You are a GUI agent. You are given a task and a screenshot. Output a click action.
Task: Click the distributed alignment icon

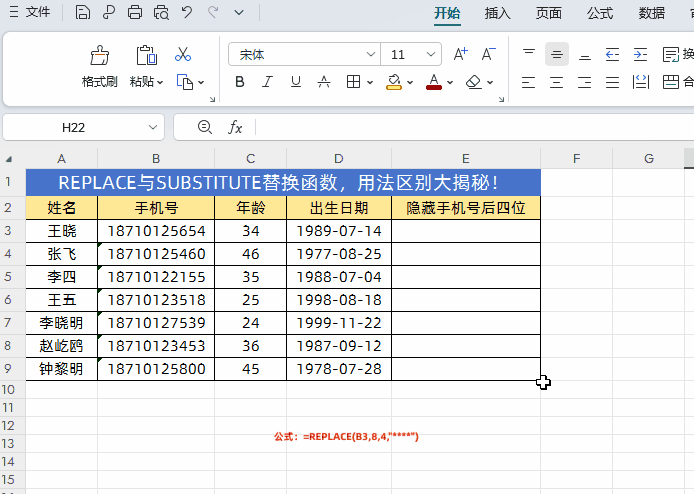point(640,82)
